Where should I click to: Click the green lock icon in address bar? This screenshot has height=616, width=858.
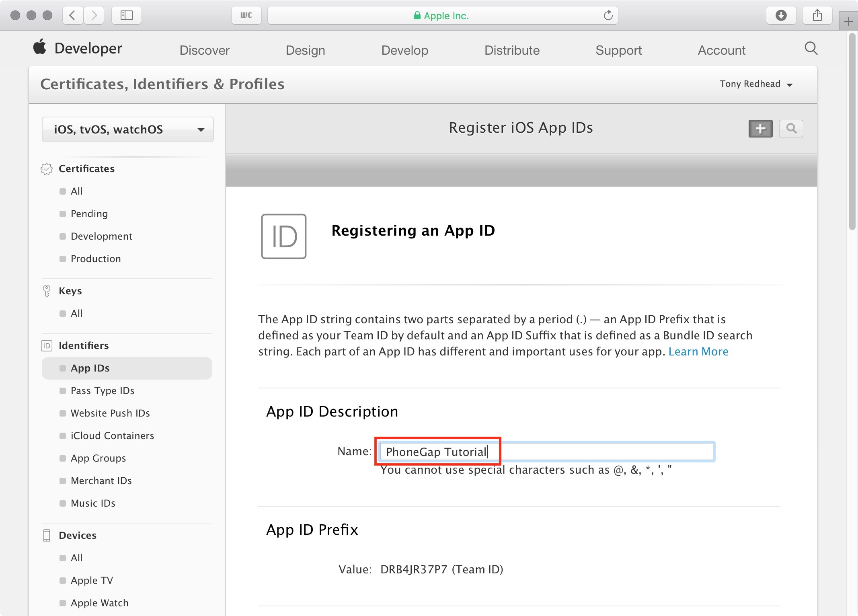click(417, 16)
